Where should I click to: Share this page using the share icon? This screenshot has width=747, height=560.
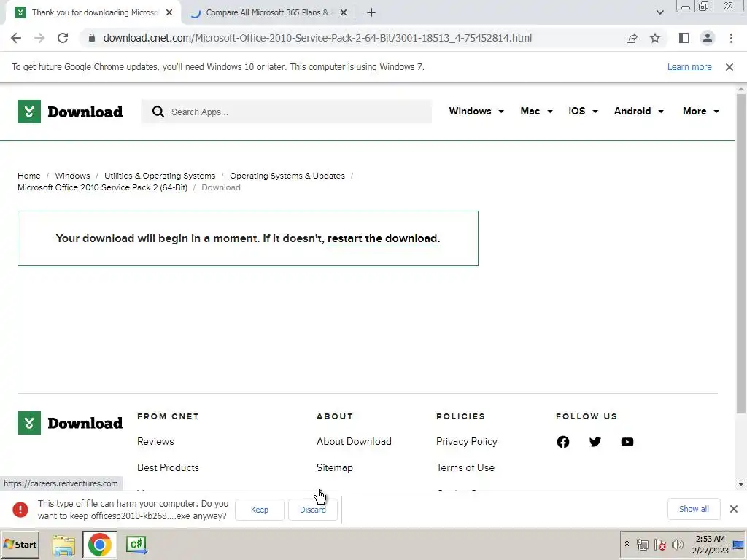pyautogui.click(x=632, y=38)
